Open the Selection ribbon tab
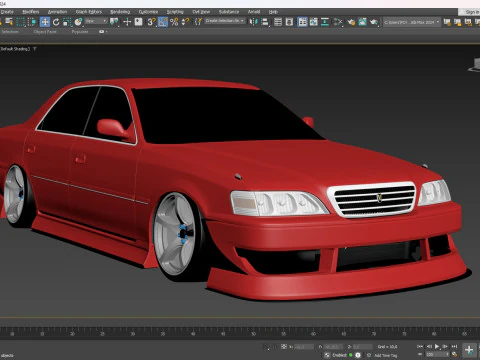Viewport: 480px width, 360px height. [x=10, y=32]
